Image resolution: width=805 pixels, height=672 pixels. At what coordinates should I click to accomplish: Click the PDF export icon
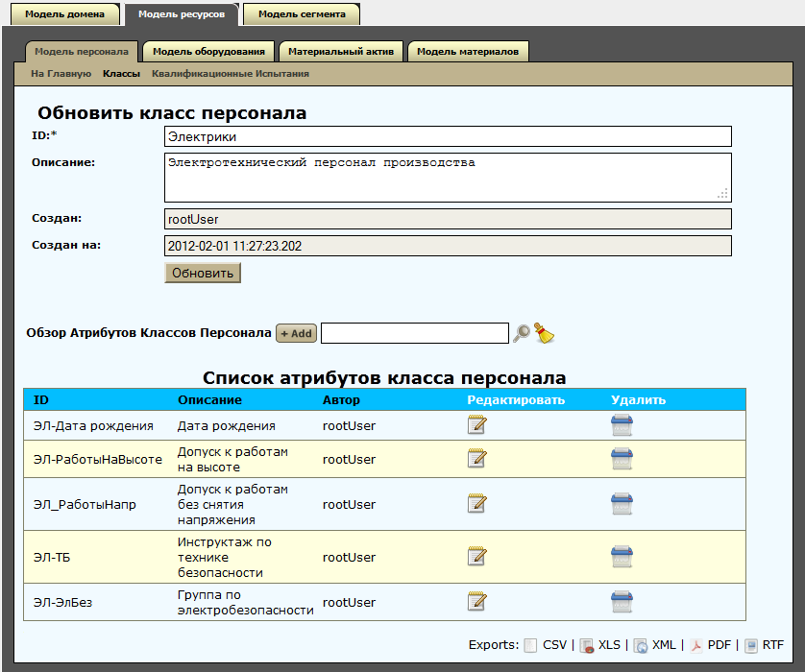pyautogui.click(x=696, y=645)
